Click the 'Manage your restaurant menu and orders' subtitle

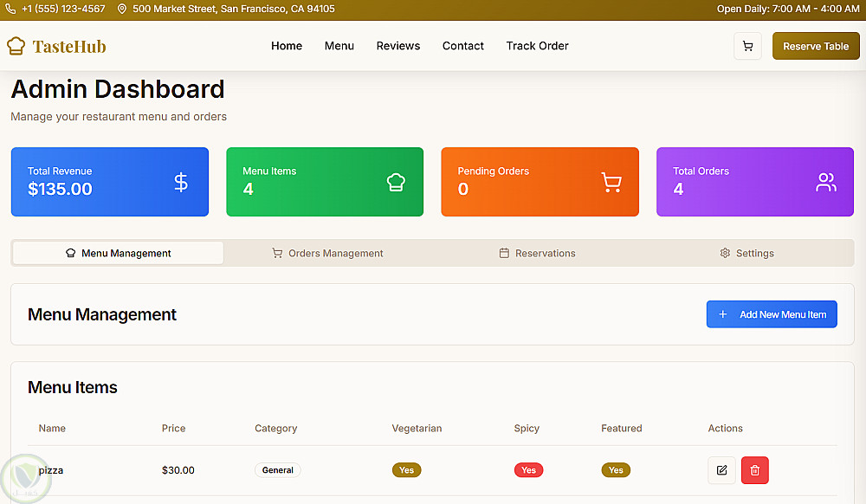tap(119, 117)
